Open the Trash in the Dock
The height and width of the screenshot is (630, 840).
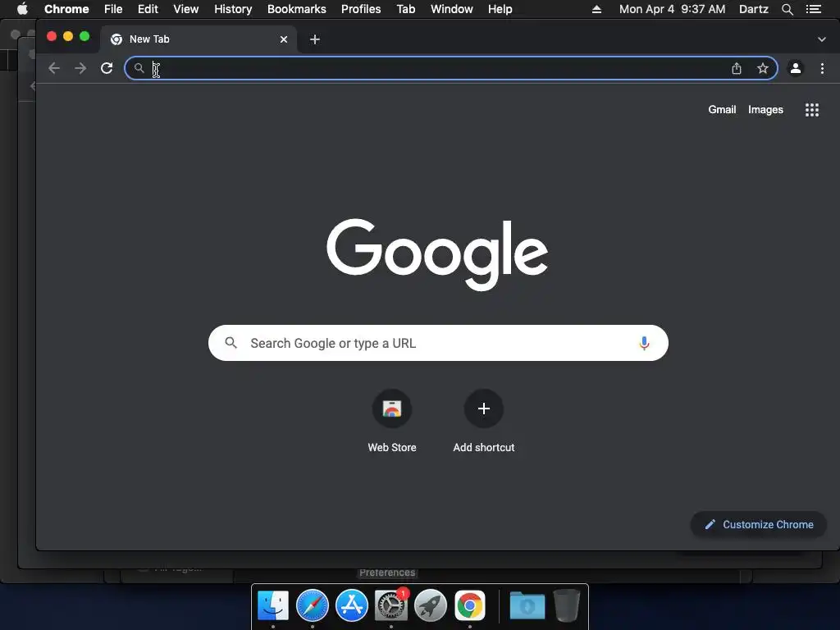(x=566, y=605)
